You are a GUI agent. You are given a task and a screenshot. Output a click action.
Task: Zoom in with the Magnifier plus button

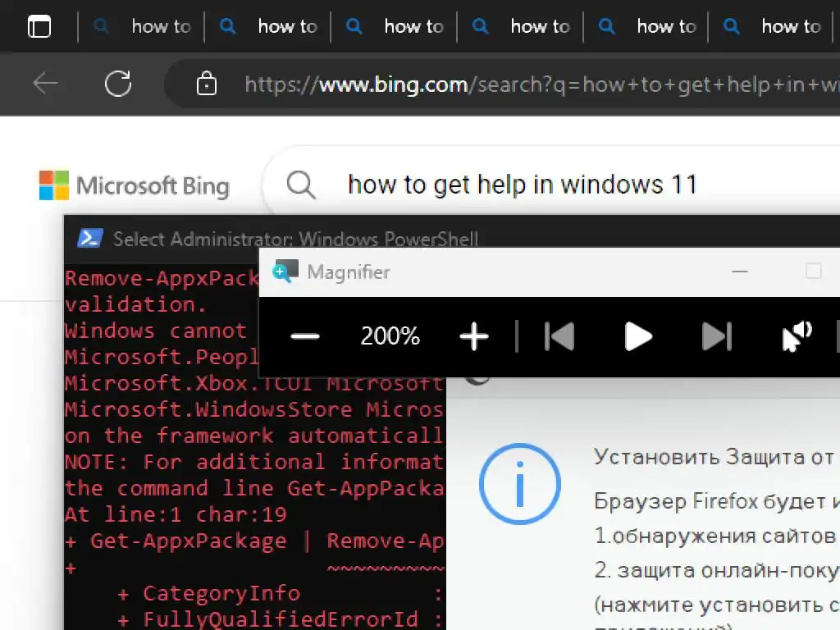474,336
